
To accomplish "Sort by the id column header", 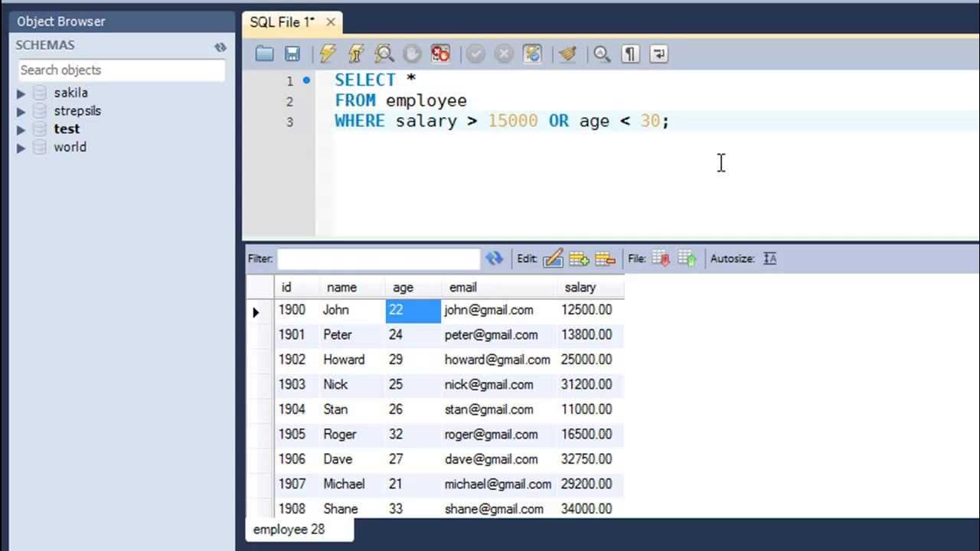I will [x=296, y=287].
